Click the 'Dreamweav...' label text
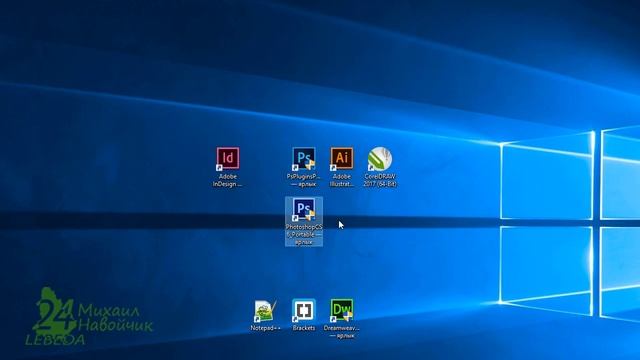This screenshot has width=640, height=360. click(342, 332)
